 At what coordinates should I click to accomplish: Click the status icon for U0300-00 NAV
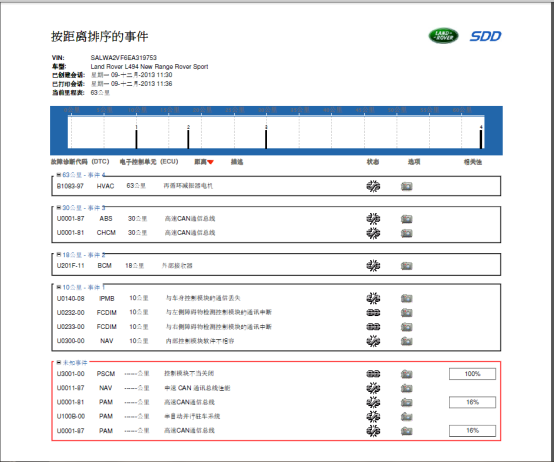coord(373,341)
